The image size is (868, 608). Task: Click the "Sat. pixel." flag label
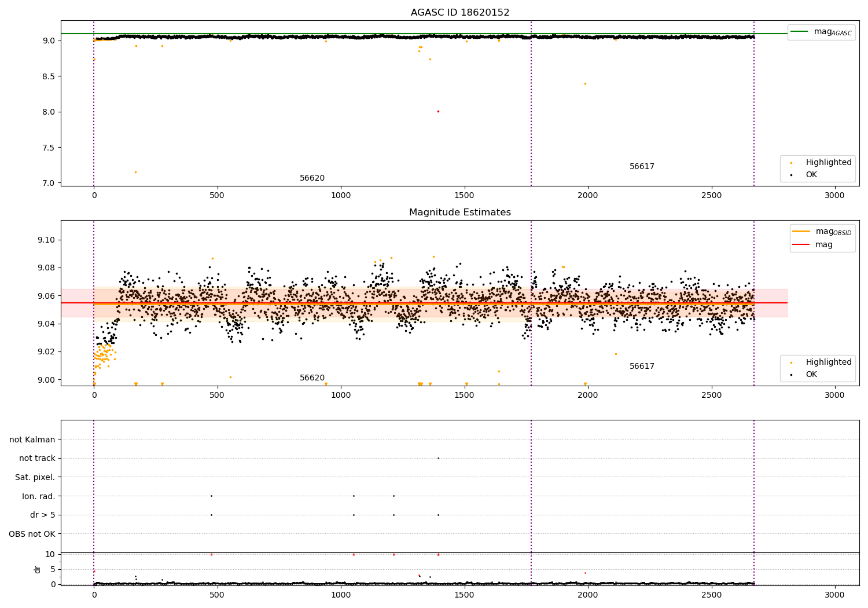click(35, 478)
